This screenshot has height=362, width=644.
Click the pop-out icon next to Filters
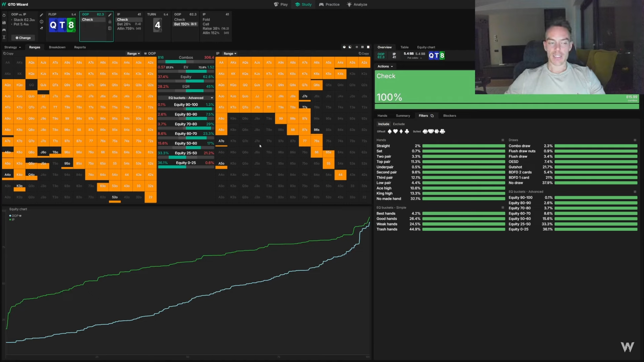pos(432,116)
